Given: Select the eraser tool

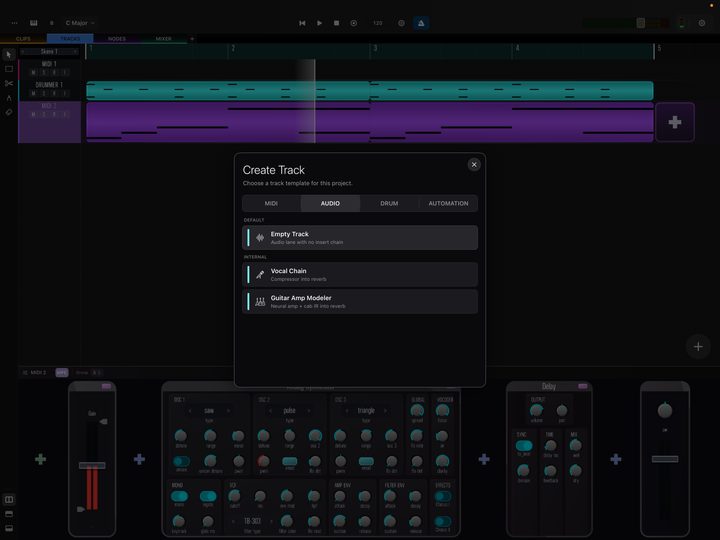Looking at the screenshot, I should pos(9,112).
